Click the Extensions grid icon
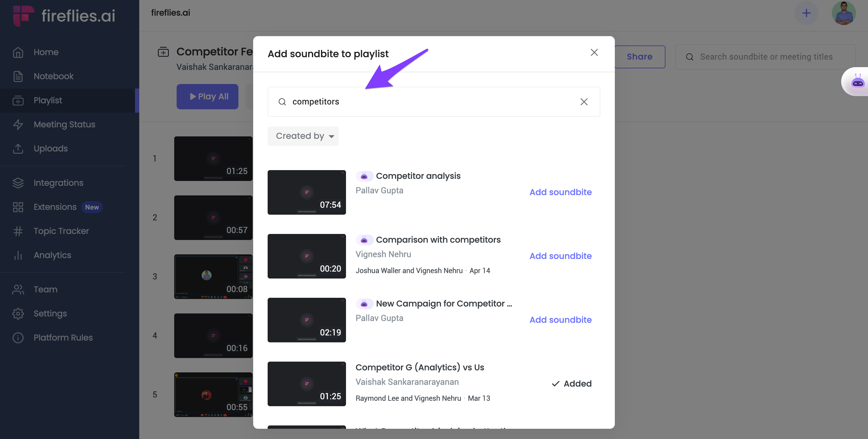 tap(18, 207)
